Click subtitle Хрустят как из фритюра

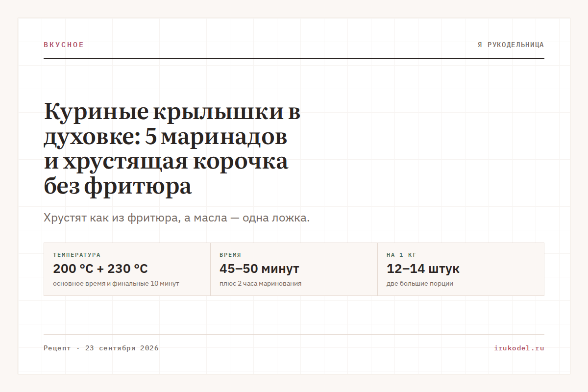[177, 218]
